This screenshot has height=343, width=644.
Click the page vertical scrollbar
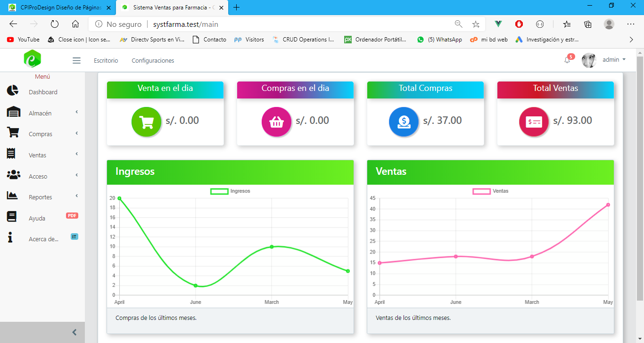[x=640, y=178]
